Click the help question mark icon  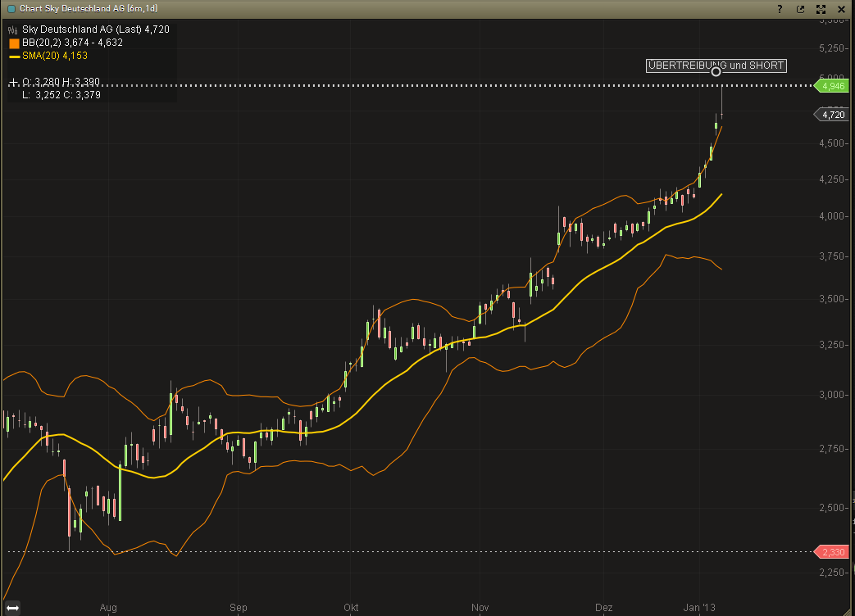780,8
